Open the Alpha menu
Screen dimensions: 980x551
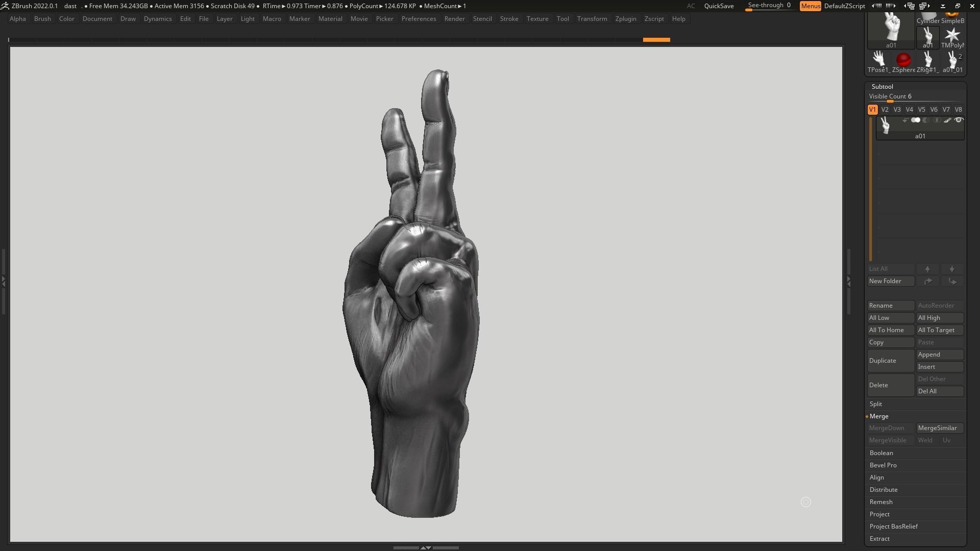pyautogui.click(x=17, y=19)
